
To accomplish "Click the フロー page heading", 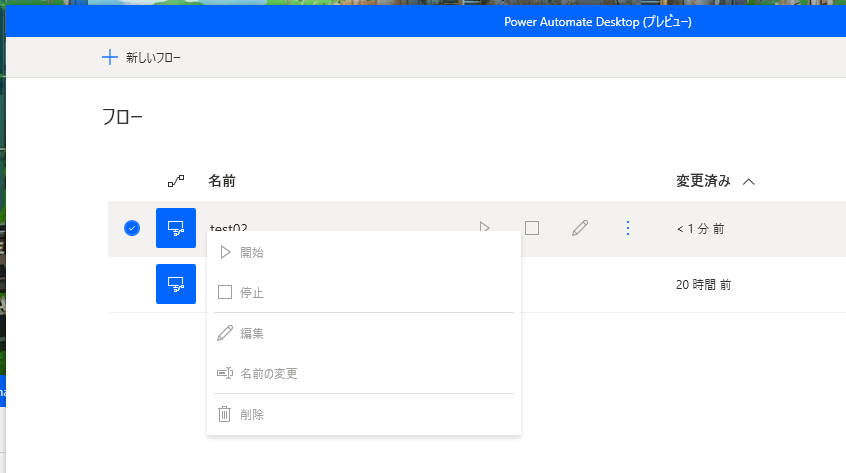I will [x=122, y=117].
